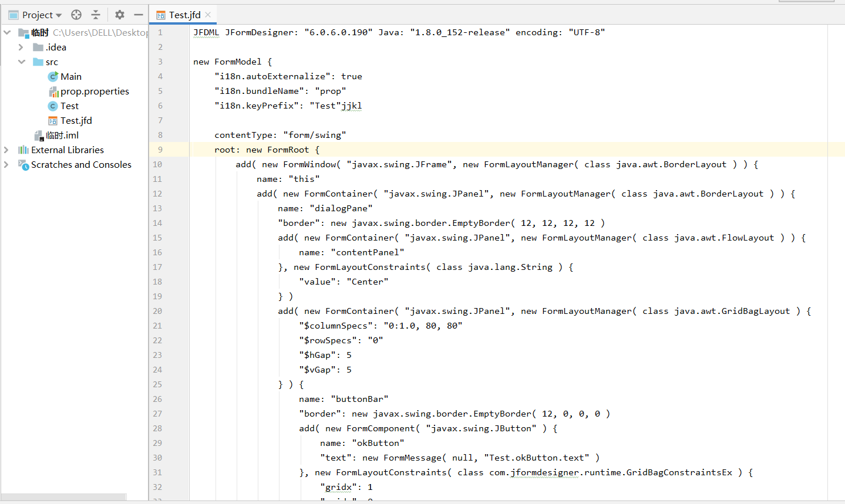Click java.awt.GridBagLayout class reference

(732, 311)
